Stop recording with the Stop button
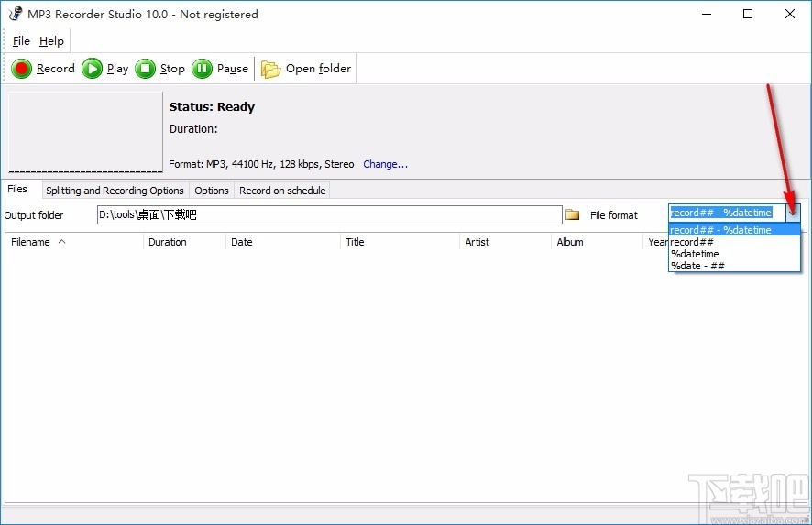812x525 pixels. point(160,69)
